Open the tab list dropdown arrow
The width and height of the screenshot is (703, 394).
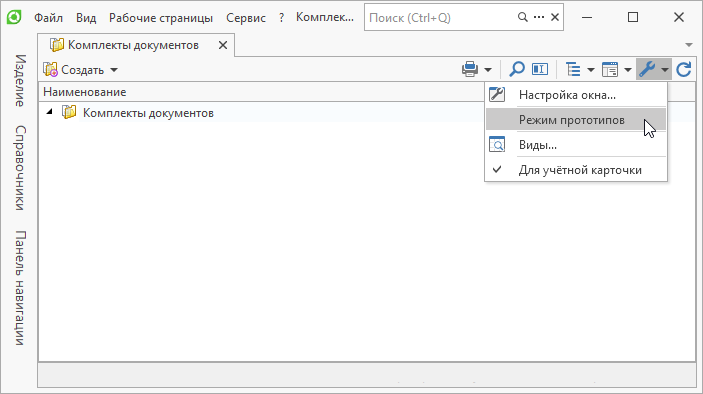pyautogui.click(x=689, y=45)
